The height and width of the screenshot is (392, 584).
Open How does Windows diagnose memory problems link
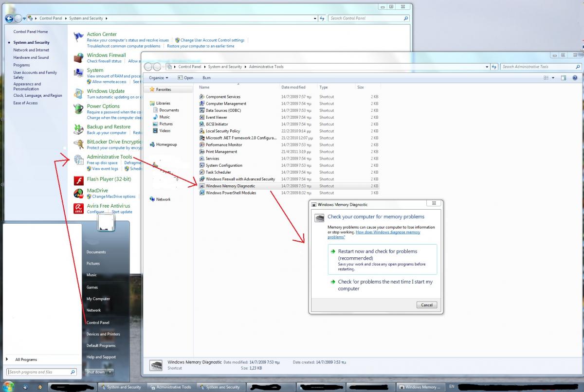click(374, 234)
